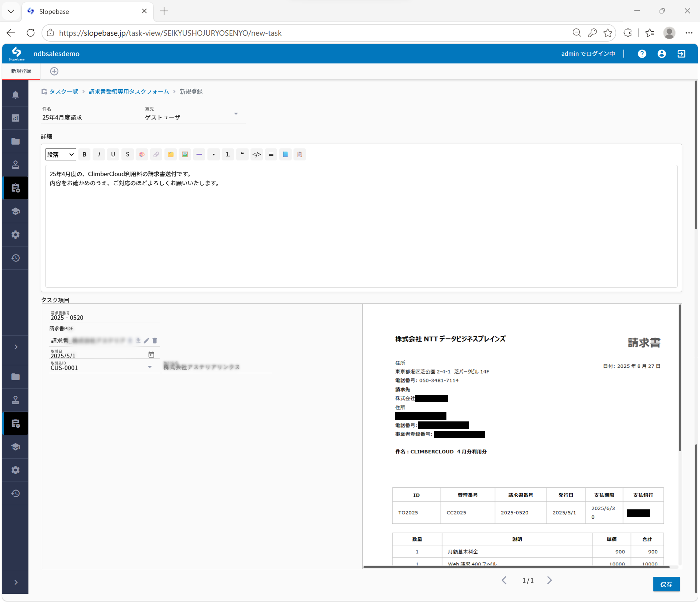Open the text color palette icon
The width and height of the screenshot is (700, 603).
[142, 154]
